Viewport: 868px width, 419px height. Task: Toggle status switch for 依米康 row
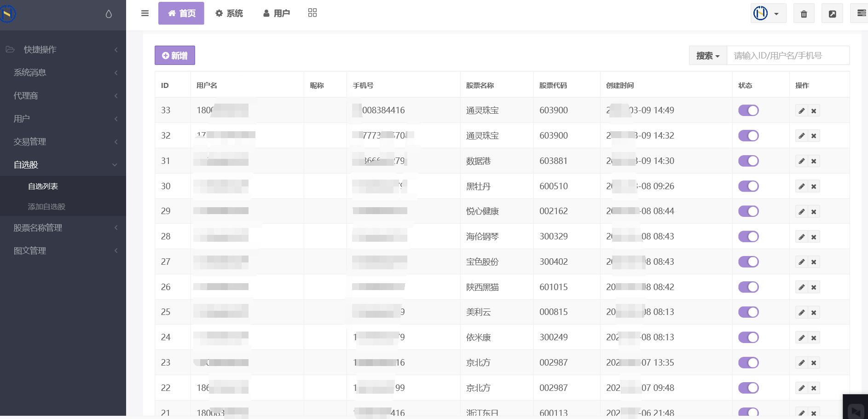pyautogui.click(x=748, y=338)
